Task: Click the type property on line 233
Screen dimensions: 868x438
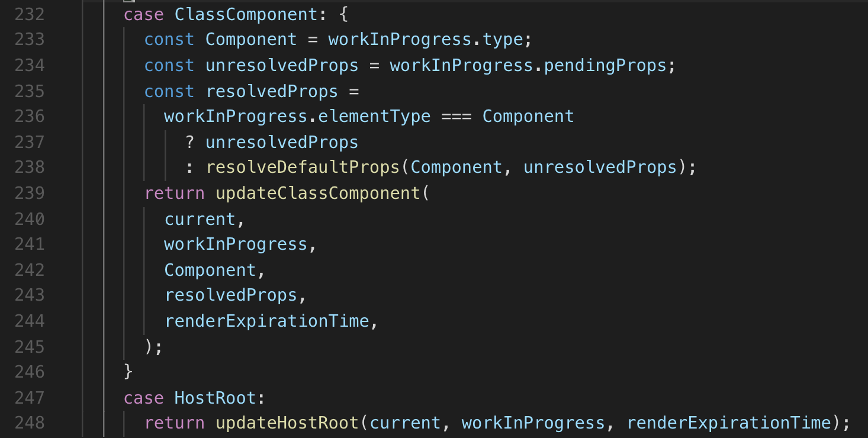Action: click(x=503, y=40)
